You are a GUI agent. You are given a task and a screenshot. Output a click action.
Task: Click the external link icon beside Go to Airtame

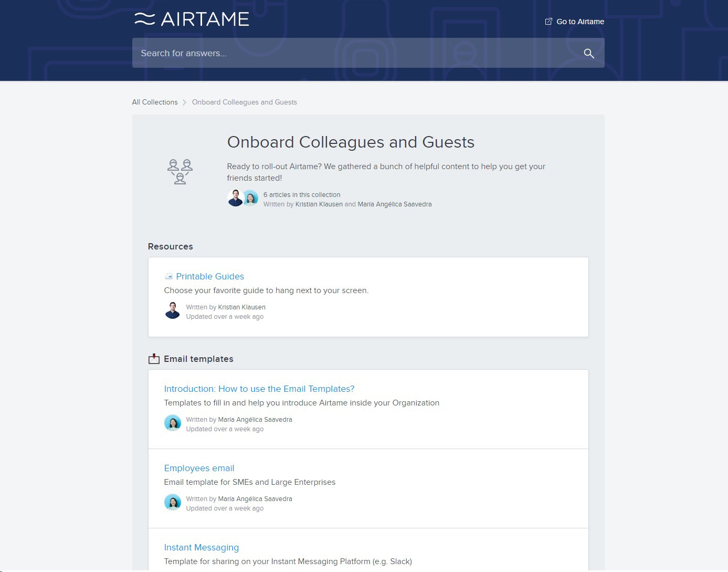[x=548, y=22]
